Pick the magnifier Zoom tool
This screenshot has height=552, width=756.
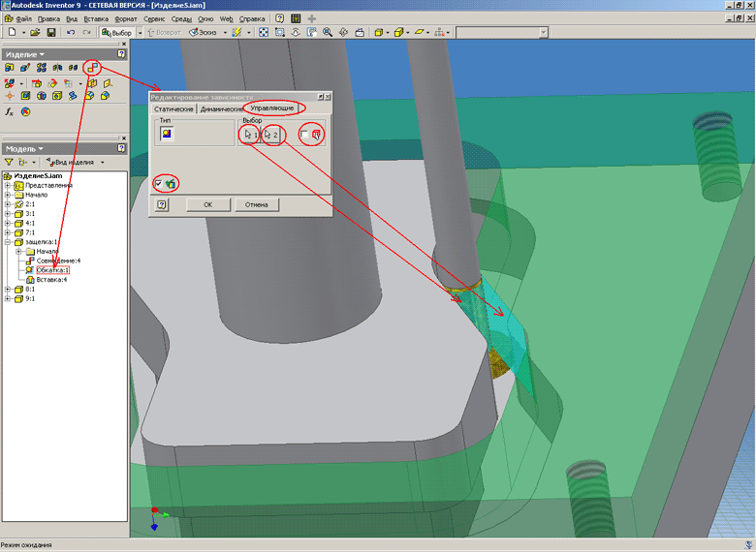(x=328, y=32)
